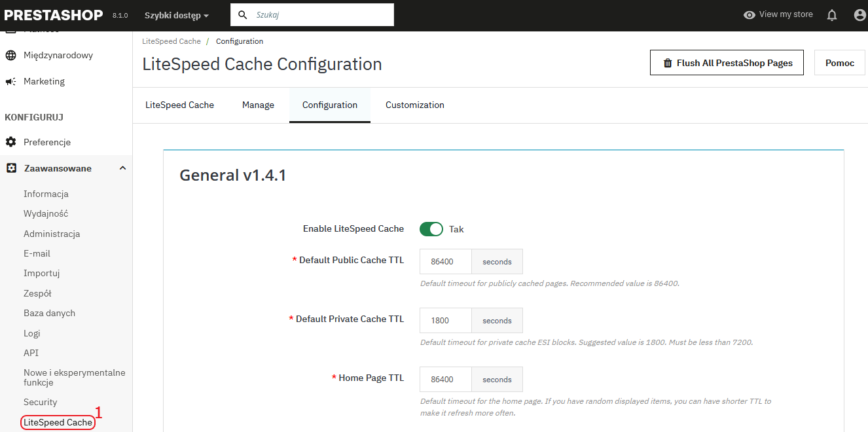Open Baza danych submenu item
The height and width of the screenshot is (432, 868).
coord(49,313)
